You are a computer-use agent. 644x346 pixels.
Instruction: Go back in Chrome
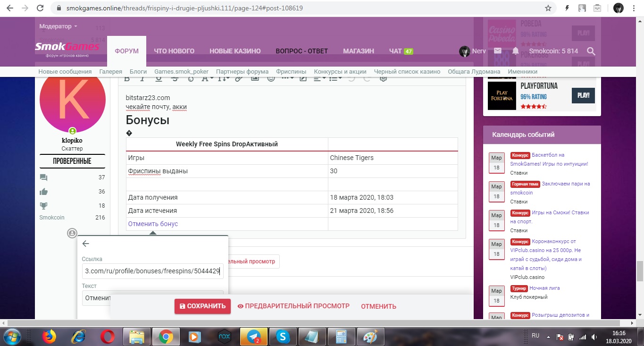point(10,8)
